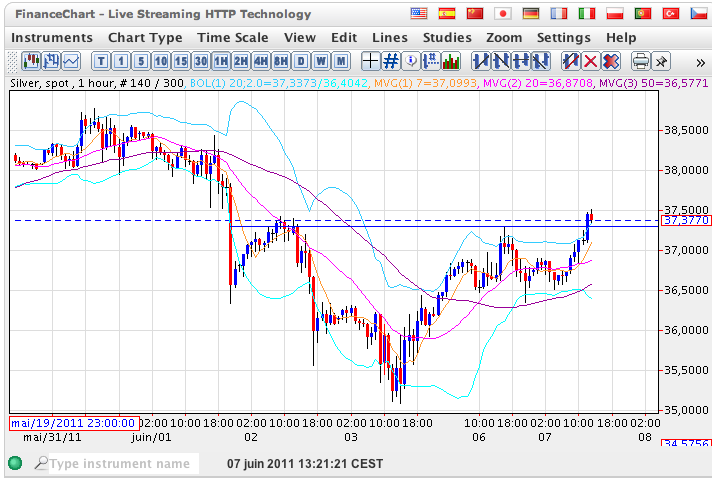Switch language with the German flag
This screenshot has width=712, height=489.
point(531,14)
